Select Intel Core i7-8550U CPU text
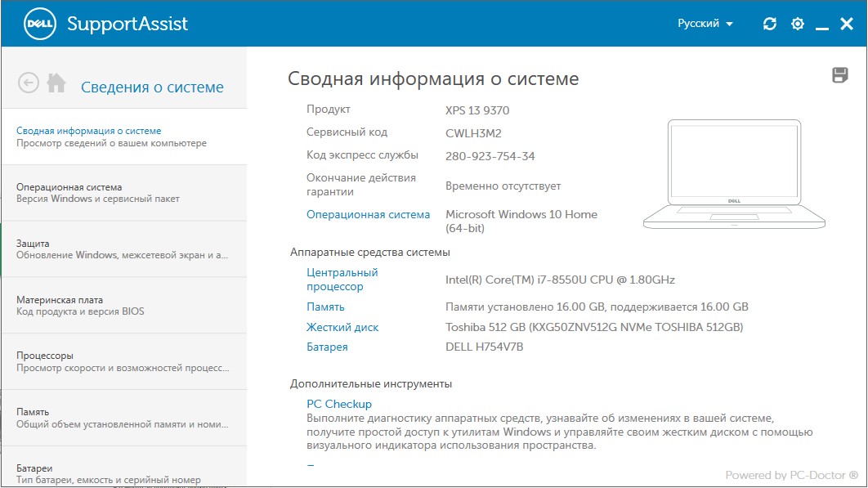Screen dimensions: 868x488 [x=560, y=280]
